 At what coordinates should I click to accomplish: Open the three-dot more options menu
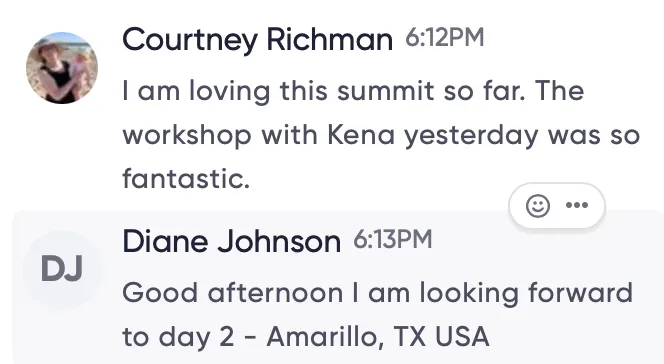coord(577,205)
